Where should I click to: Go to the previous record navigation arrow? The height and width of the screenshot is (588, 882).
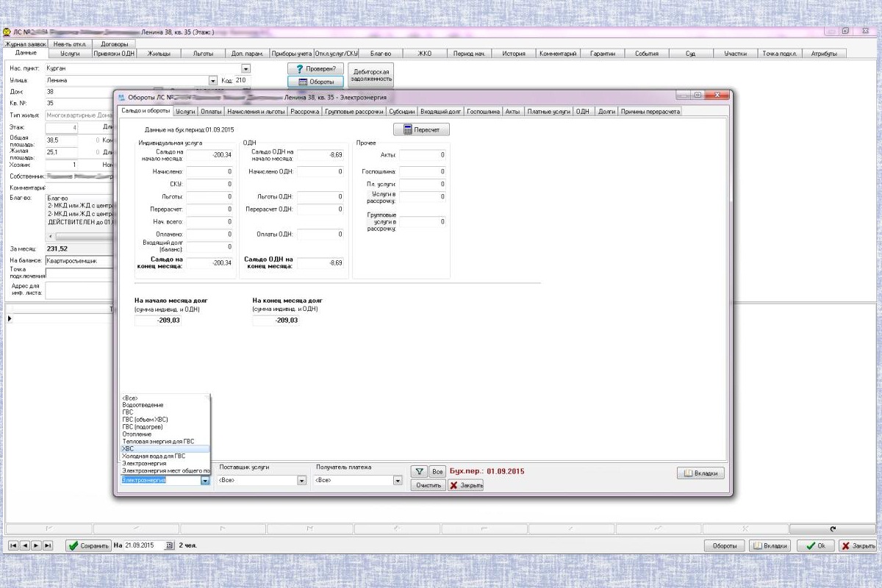[x=25, y=545]
